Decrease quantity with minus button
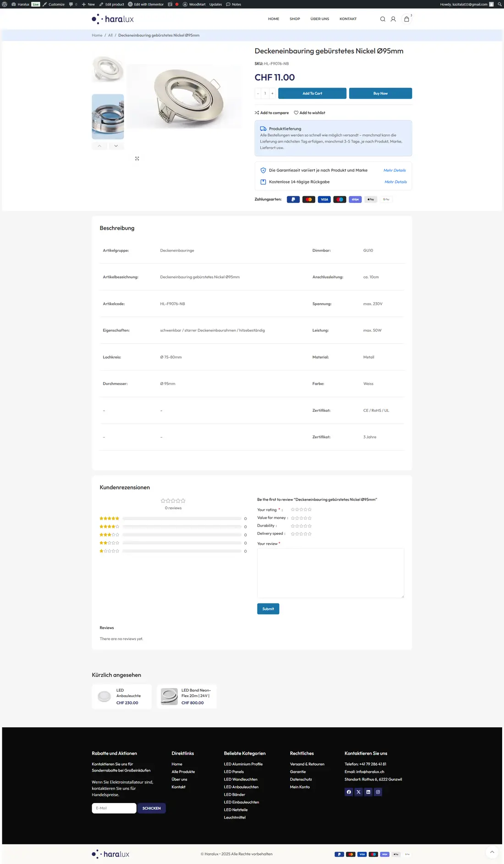Image resolution: width=504 pixels, height=864 pixels. [x=258, y=94]
